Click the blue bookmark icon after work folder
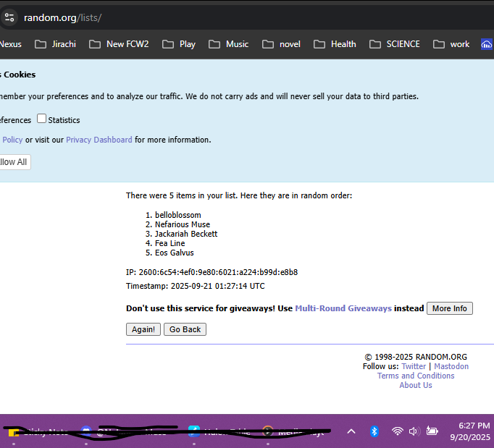 coord(487,44)
